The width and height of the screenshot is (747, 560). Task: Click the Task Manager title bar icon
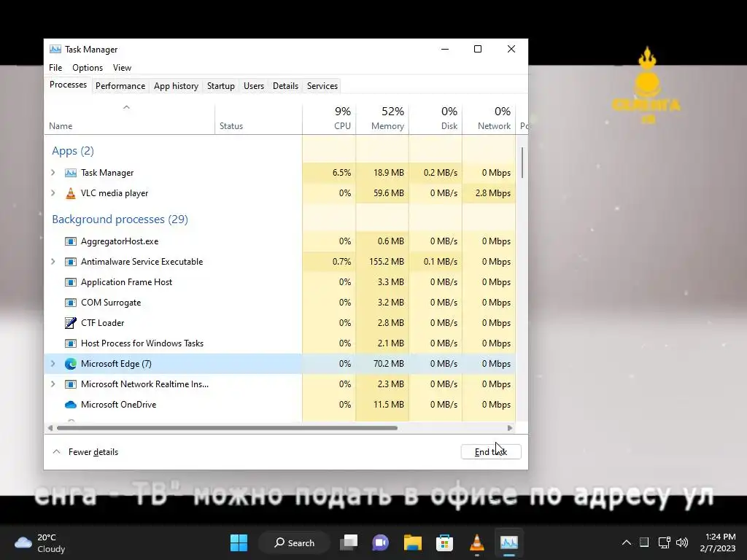point(55,49)
